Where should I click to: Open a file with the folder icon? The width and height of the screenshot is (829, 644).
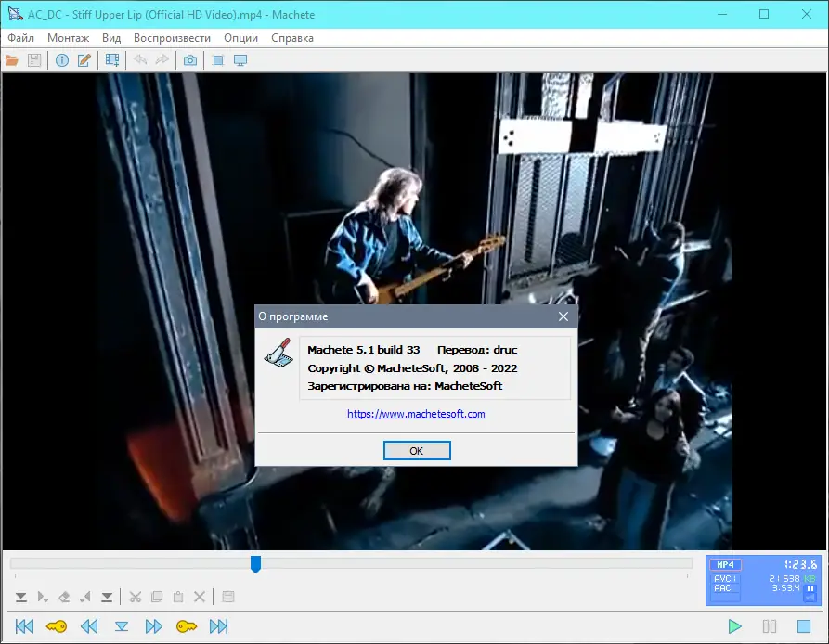(12, 60)
